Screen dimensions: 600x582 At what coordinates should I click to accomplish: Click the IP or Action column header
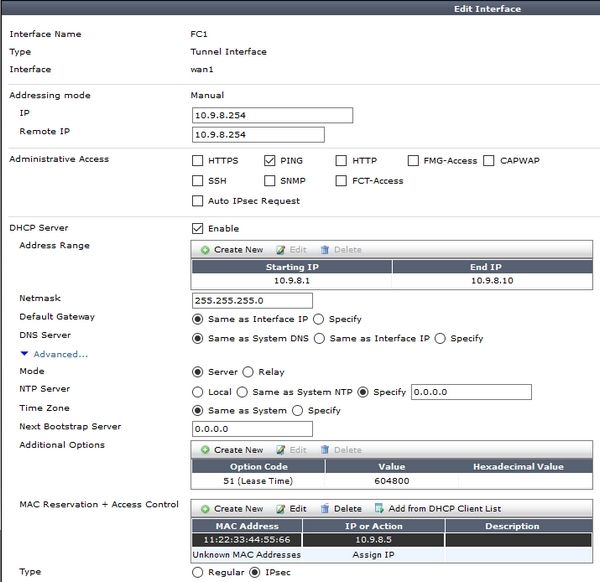[373, 526]
